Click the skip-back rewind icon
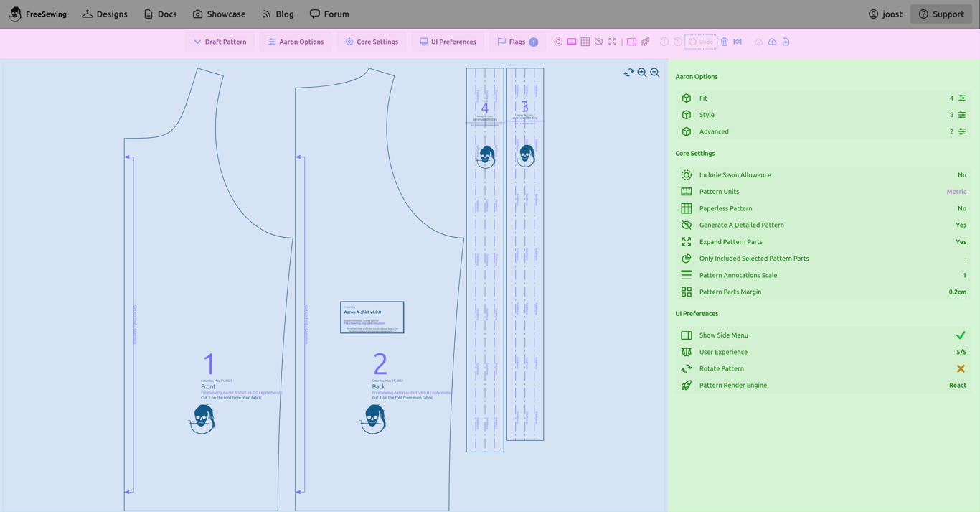 click(738, 42)
